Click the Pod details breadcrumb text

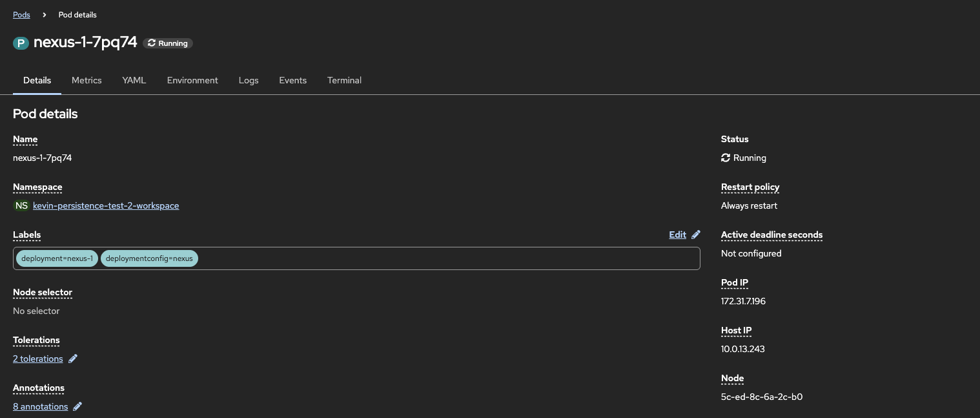click(x=77, y=14)
